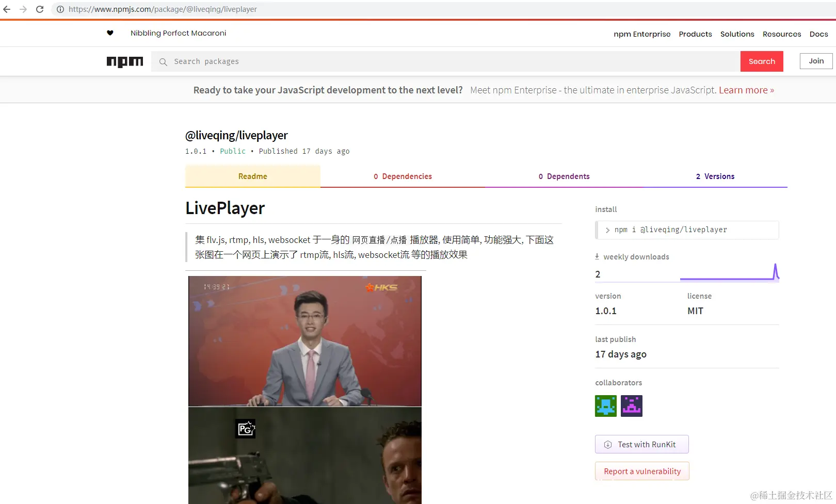The height and width of the screenshot is (504, 836).
Task: Click the browser address bar URL
Action: pyautogui.click(x=163, y=9)
